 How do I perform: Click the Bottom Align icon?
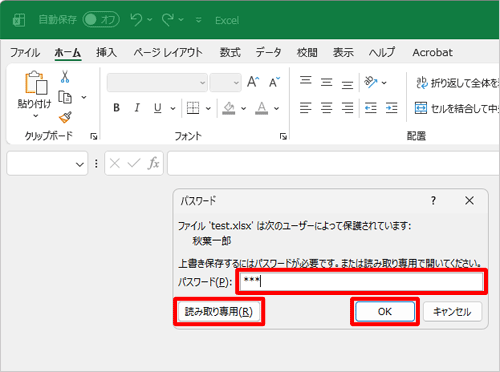[x=347, y=84]
